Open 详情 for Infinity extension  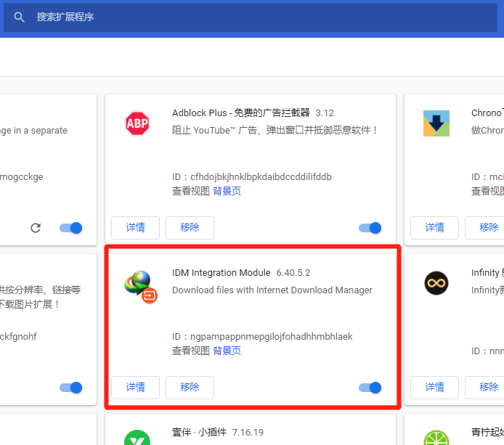tap(434, 388)
